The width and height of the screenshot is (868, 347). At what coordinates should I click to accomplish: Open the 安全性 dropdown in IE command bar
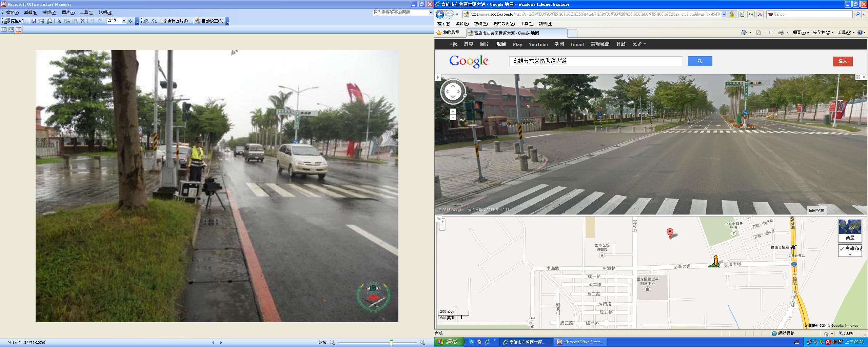point(823,33)
